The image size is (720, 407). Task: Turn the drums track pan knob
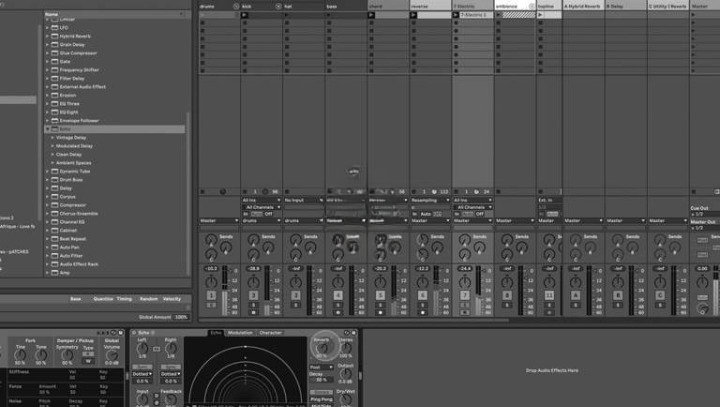[x=211, y=282]
